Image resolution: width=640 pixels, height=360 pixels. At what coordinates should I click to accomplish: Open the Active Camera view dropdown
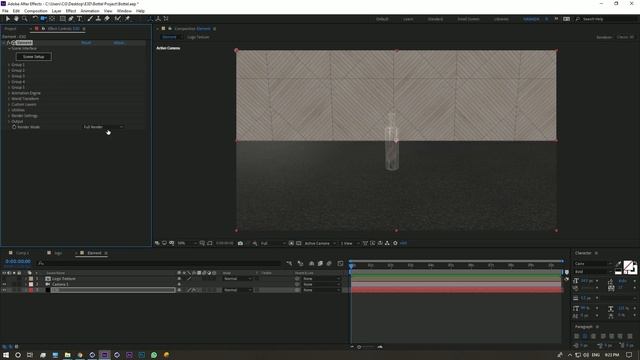click(320, 243)
